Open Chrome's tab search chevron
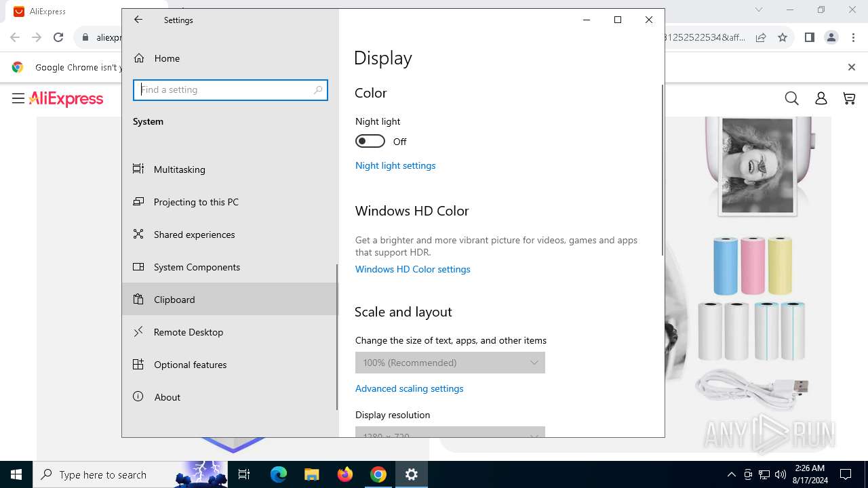The height and width of the screenshot is (488, 868). click(x=759, y=9)
